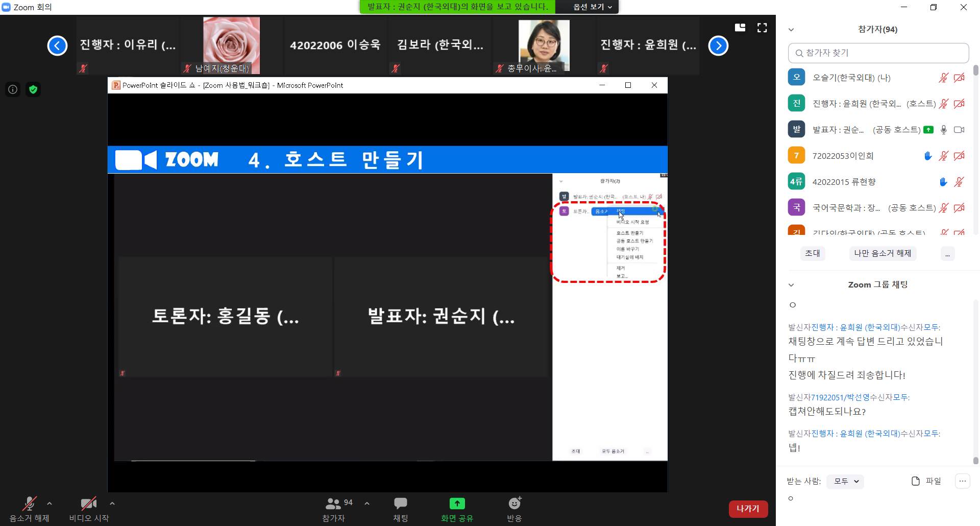This screenshot has height=526, width=980.
Task: Click the 파일 file attach button
Action: [926, 481]
